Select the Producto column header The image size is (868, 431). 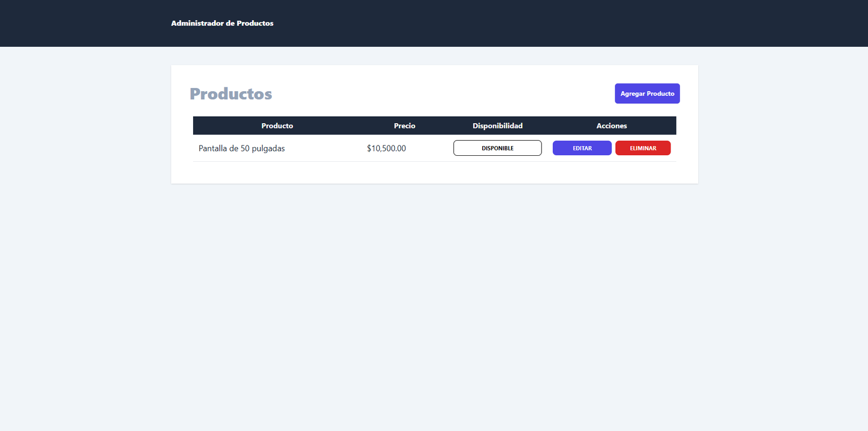(277, 126)
